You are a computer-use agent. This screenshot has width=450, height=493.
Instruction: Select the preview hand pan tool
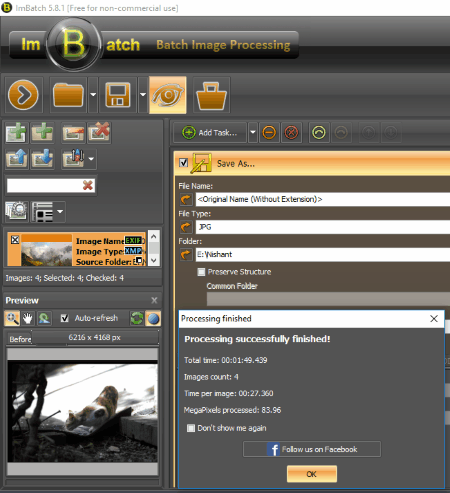pyautogui.click(x=28, y=318)
